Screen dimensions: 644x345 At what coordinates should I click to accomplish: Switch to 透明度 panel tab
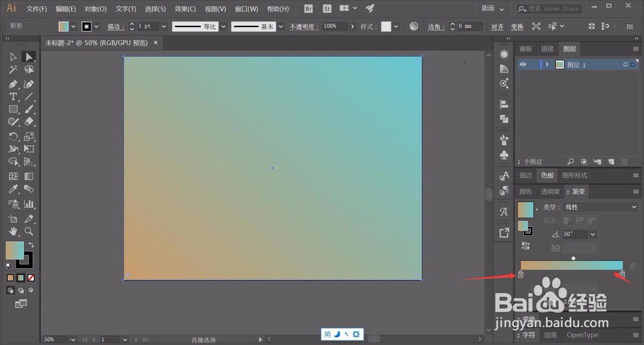[551, 191]
